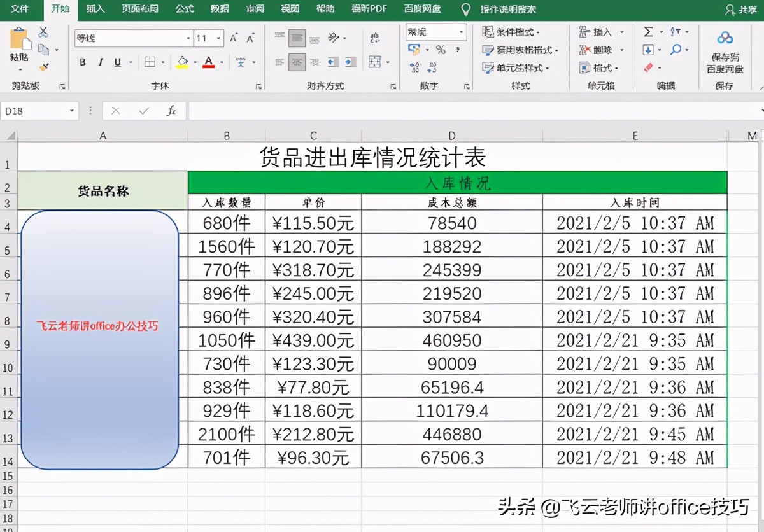This screenshot has width=764, height=532.
Task: Select cell containing 245399
Action: pos(452,270)
